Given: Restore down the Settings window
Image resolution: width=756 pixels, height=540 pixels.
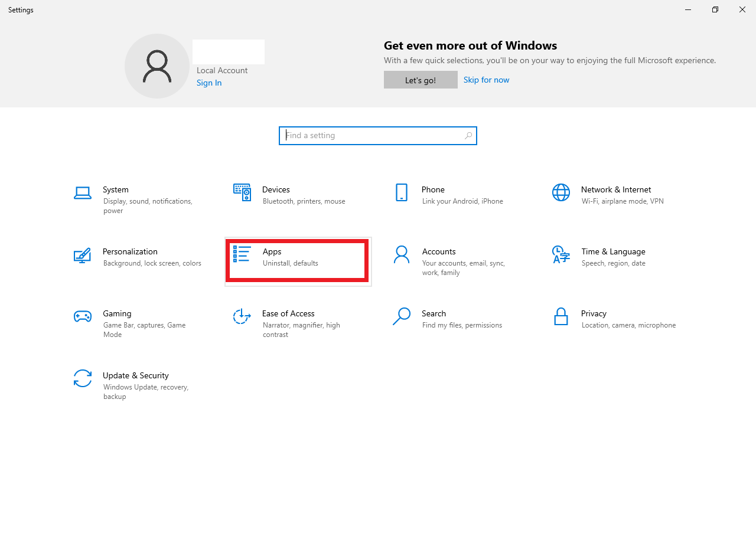Looking at the screenshot, I should (715, 9).
